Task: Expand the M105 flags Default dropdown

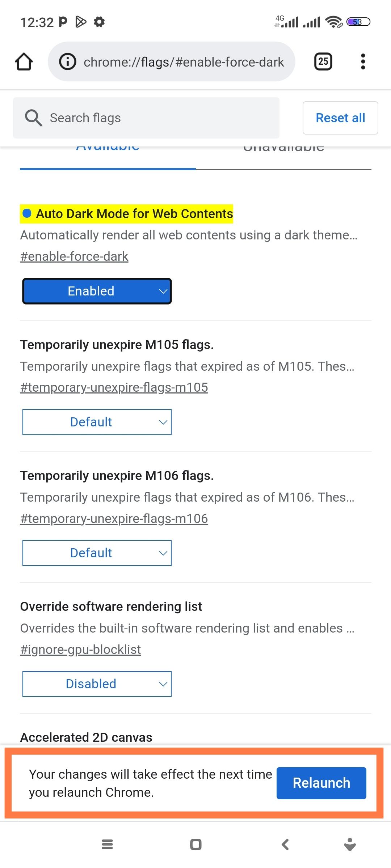Action: click(x=97, y=422)
